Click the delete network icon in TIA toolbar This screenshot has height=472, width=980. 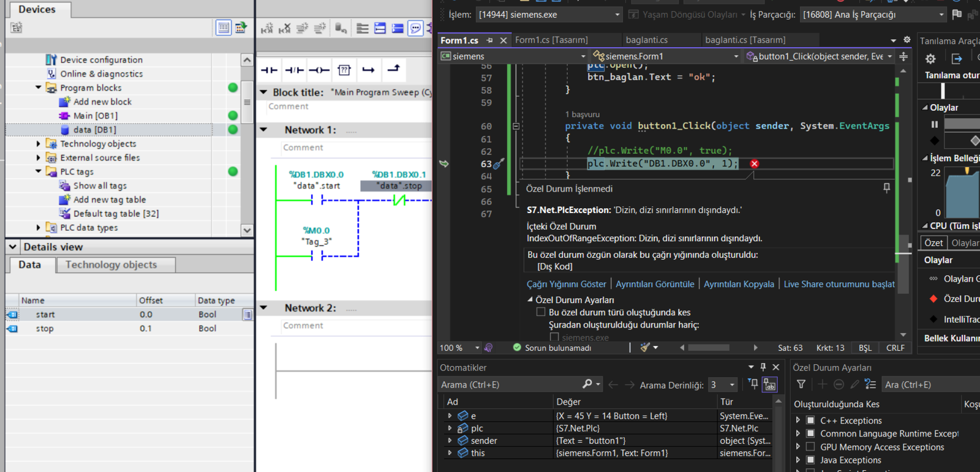(x=285, y=28)
